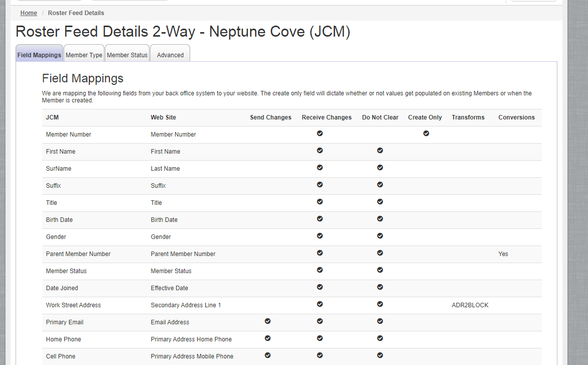
Task: Click Receive Changes check for First Name row
Action: point(320,151)
